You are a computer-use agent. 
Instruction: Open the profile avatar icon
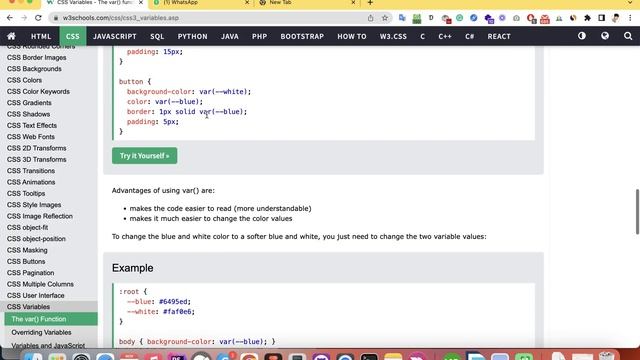pyautogui.click(x=616, y=18)
